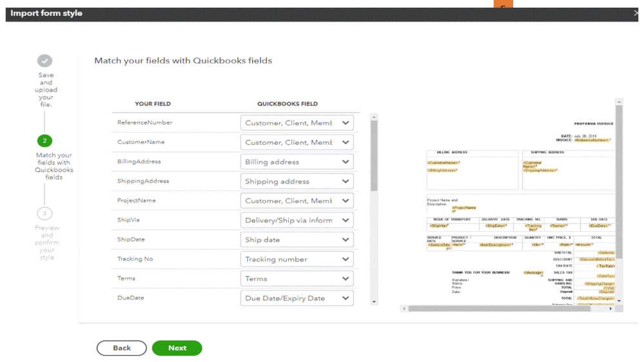Open the ShippingAddress field dropdown
This screenshot has height=362, width=644.
pyautogui.click(x=297, y=182)
